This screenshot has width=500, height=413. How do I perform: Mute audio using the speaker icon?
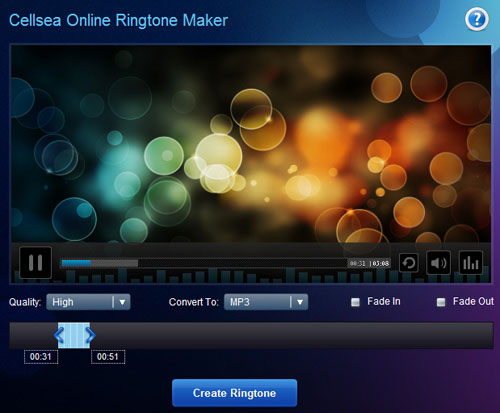click(438, 263)
